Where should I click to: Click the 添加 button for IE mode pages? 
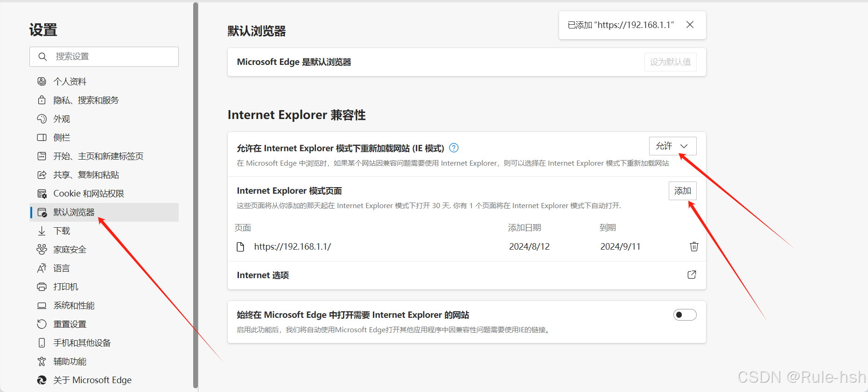pyautogui.click(x=682, y=191)
